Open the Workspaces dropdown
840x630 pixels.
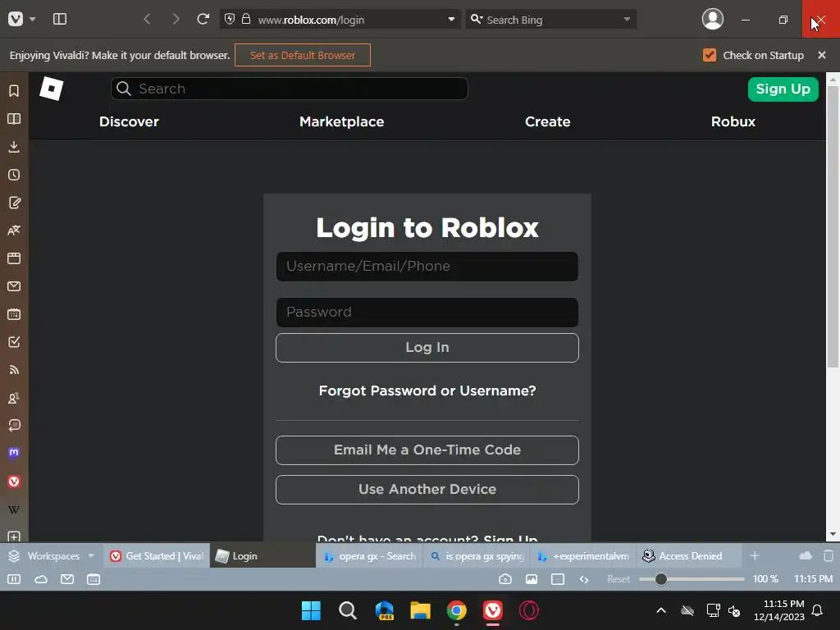pyautogui.click(x=52, y=556)
